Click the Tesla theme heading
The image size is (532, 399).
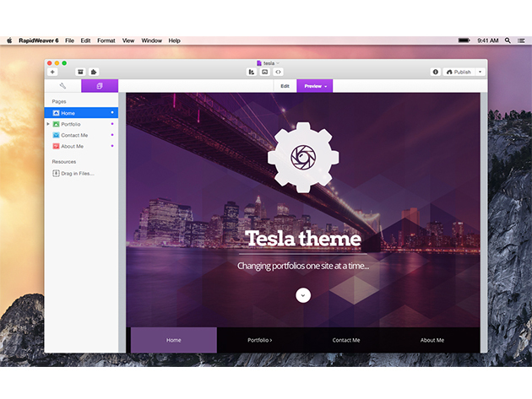(x=303, y=239)
